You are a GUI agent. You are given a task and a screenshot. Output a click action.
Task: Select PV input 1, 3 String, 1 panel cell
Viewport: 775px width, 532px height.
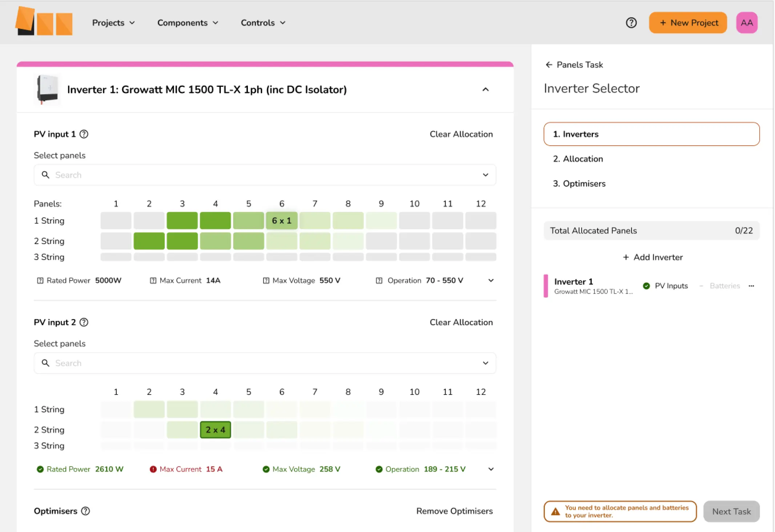116,257
